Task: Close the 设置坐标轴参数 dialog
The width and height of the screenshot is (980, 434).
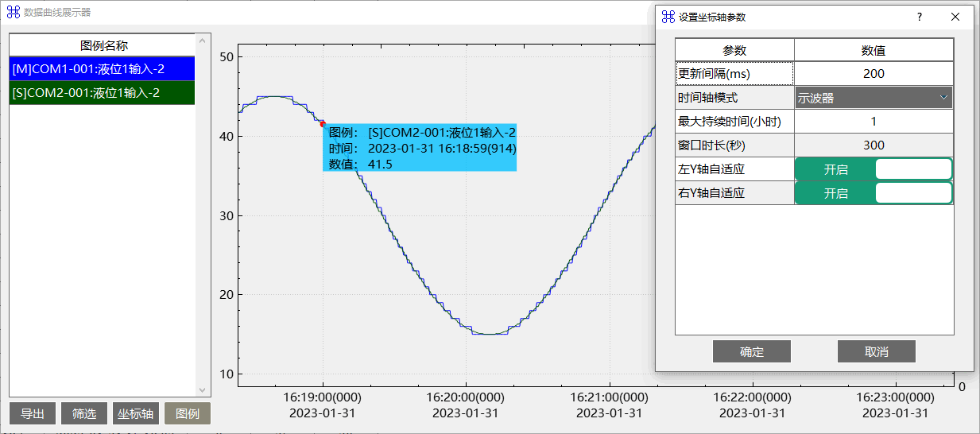Action: [955, 17]
